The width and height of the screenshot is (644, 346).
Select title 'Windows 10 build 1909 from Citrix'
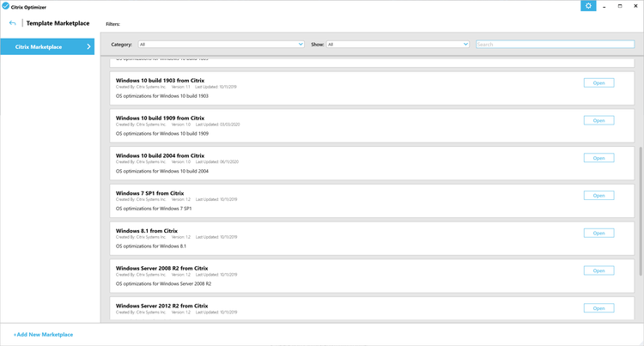(x=161, y=118)
